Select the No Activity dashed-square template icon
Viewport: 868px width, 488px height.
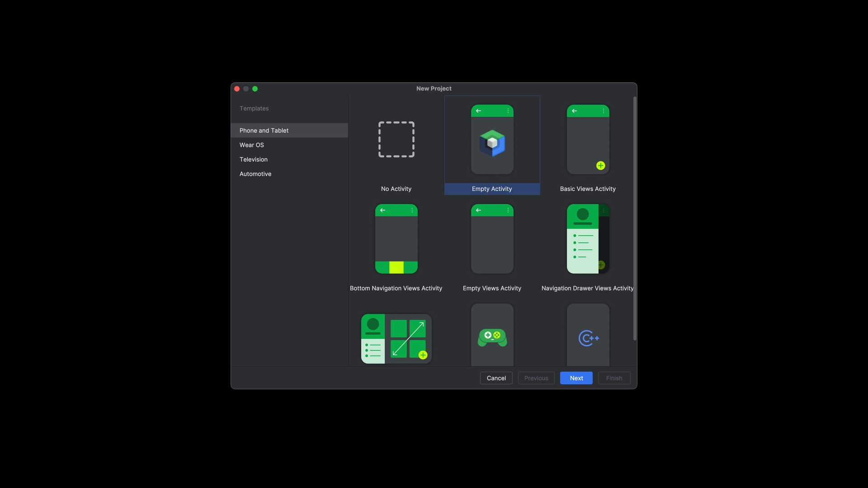click(396, 139)
